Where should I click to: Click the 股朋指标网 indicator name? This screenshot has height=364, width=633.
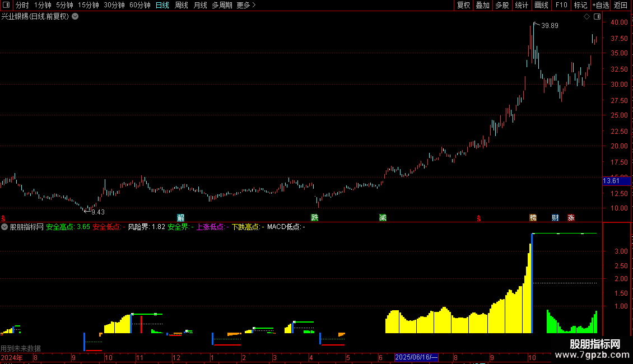[27, 227]
